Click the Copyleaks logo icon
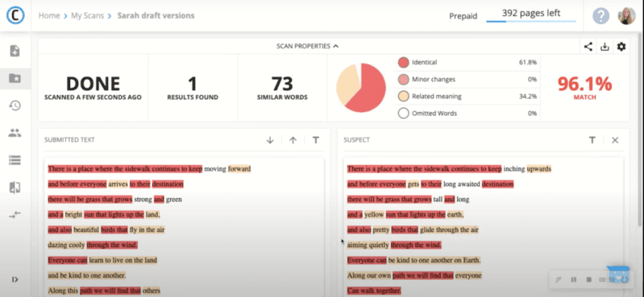The image size is (644, 297). point(15,15)
